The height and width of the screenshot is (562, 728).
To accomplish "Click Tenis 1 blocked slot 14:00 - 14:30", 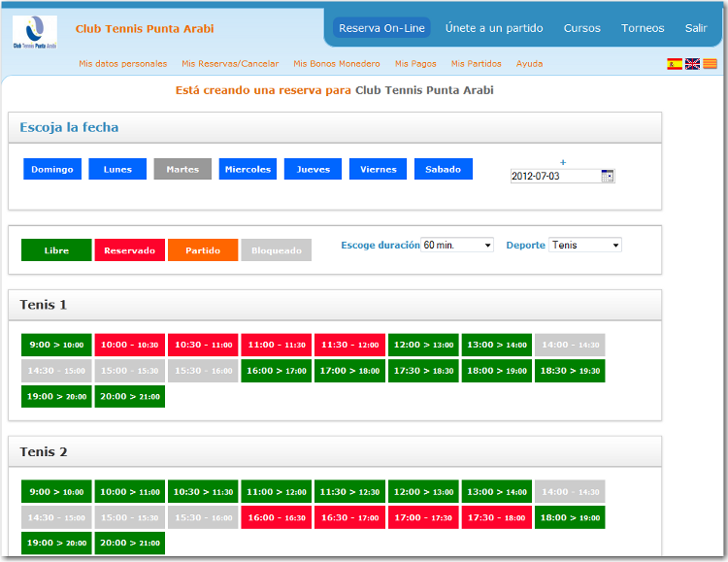I will click(570, 345).
